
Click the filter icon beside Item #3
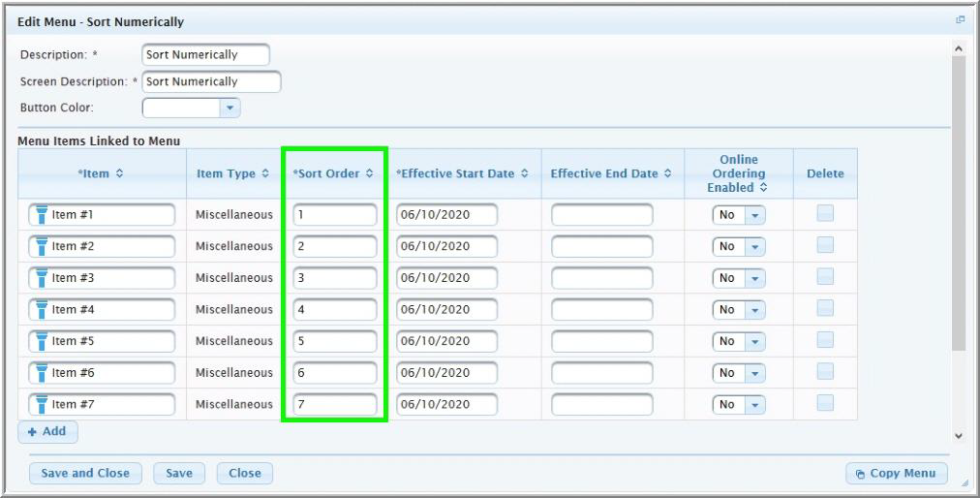[x=42, y=278]
